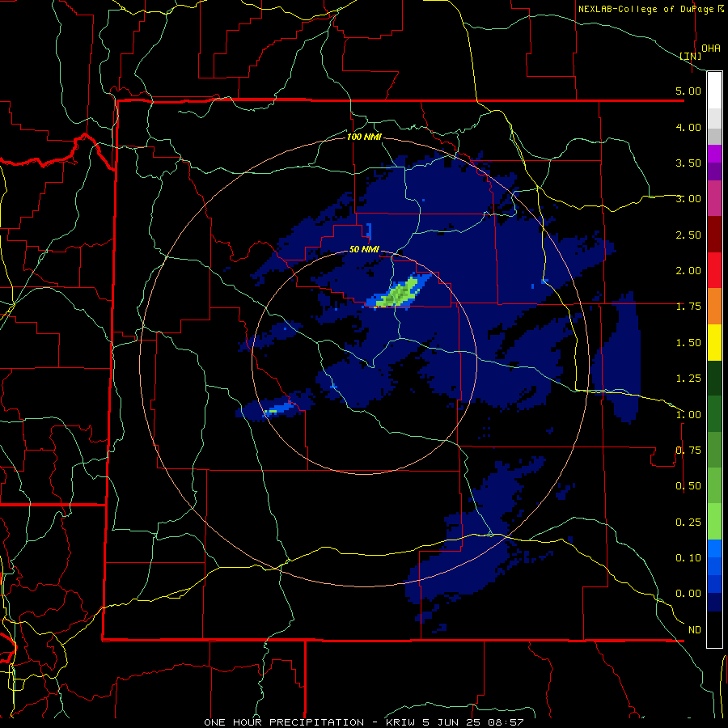Click the 0.75 legend value

click(688, 451)
